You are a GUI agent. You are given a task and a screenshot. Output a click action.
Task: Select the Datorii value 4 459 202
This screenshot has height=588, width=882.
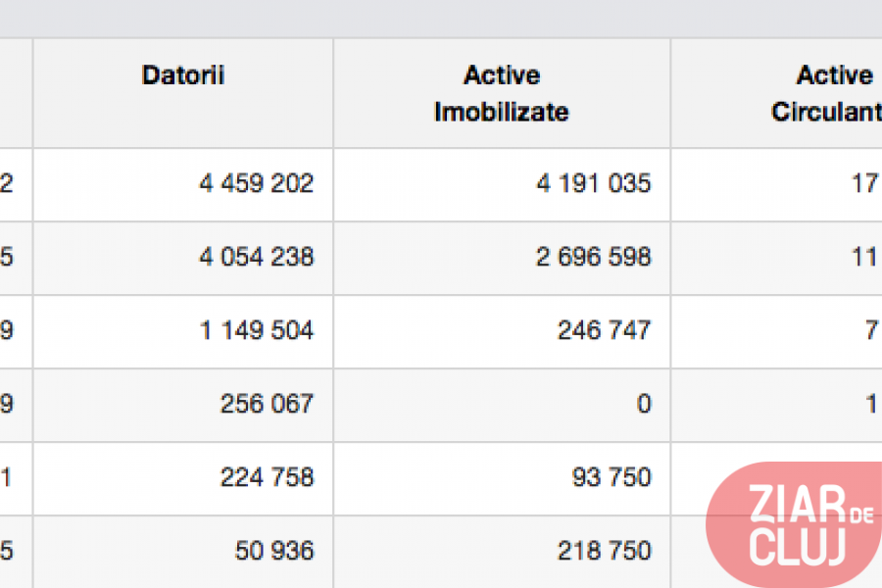pyautogui.click(x=256, y=183)
